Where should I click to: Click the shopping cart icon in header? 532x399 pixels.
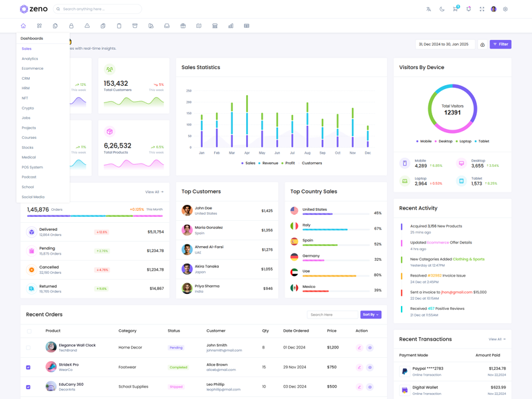click(x=455, y=9)
